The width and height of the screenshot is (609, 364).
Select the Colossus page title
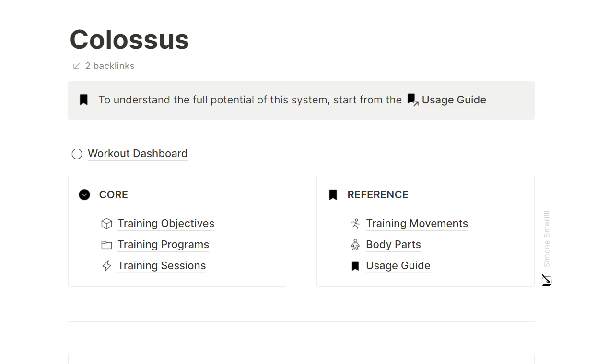coord(129,40)
